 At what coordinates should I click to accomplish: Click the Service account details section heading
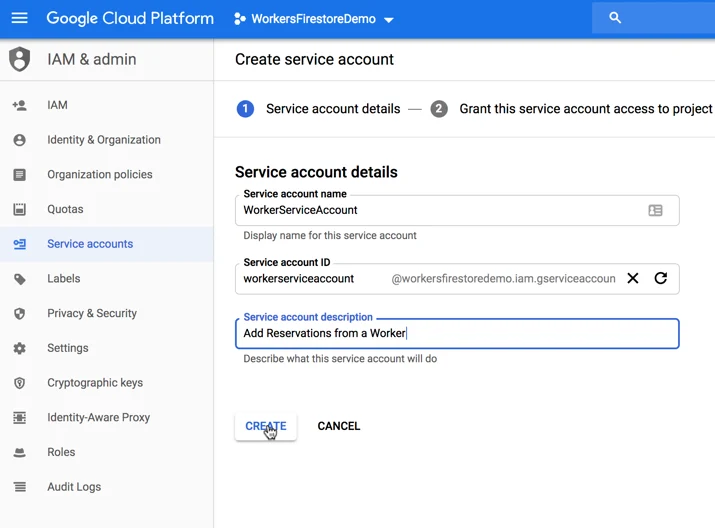pyautogui.click(x=316, y=172)
